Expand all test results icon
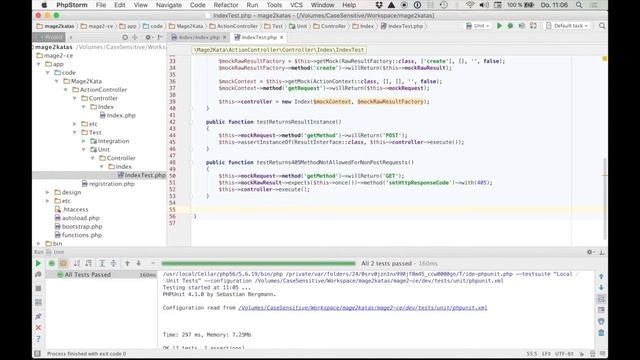640x360 pixels. tap(102, 263)
